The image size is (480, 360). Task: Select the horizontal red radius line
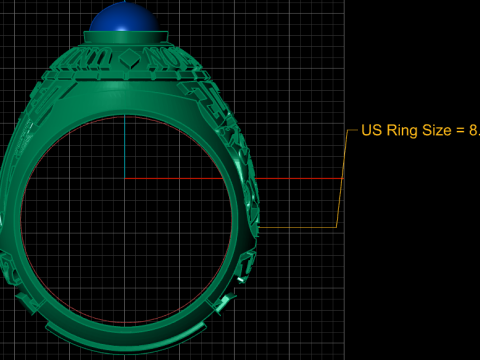tap(233, 179)
